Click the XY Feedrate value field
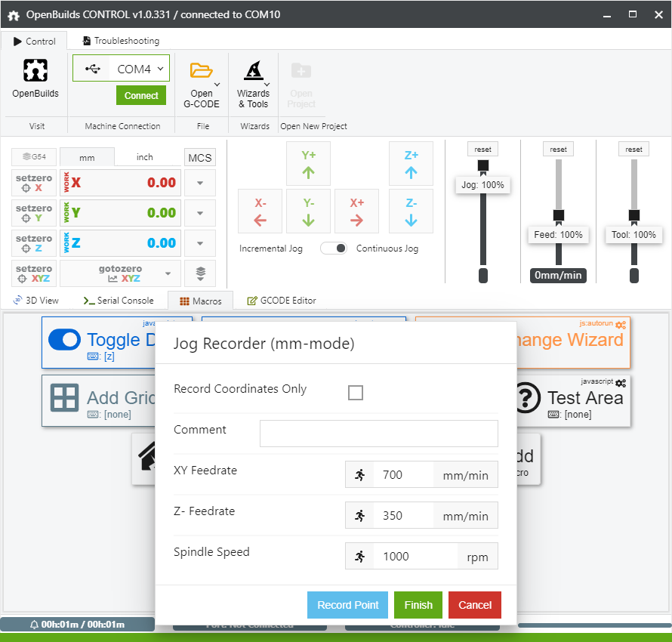The image size is (672, 642). pos(403,475)
